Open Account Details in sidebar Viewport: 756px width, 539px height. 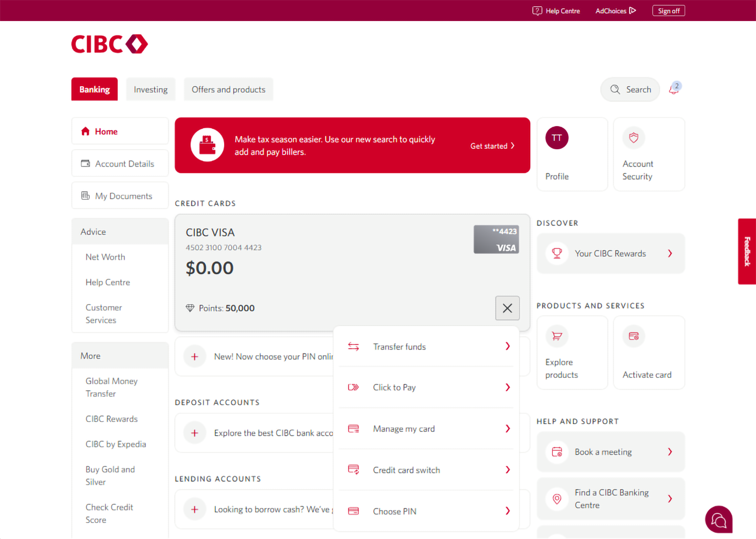120,163
